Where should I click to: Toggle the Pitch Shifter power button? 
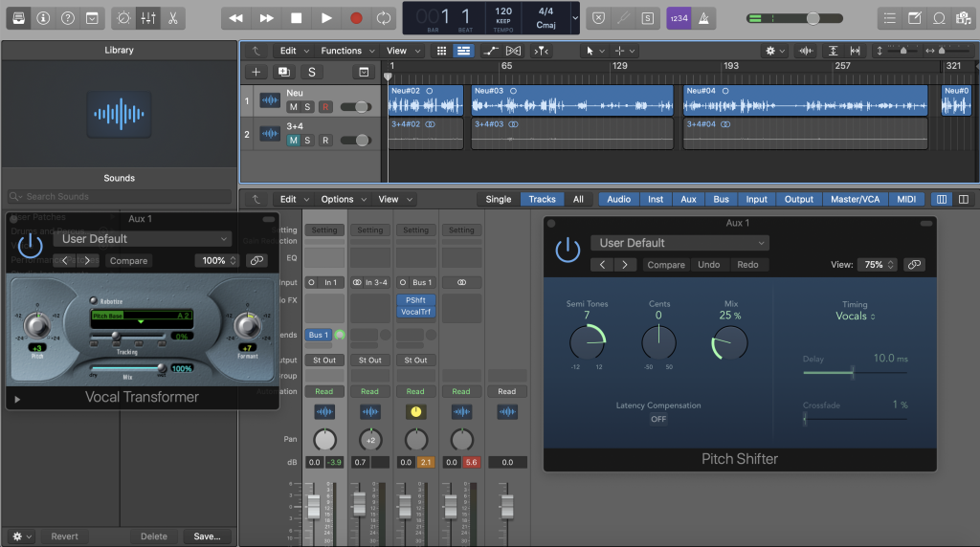[x=568, y=250]
